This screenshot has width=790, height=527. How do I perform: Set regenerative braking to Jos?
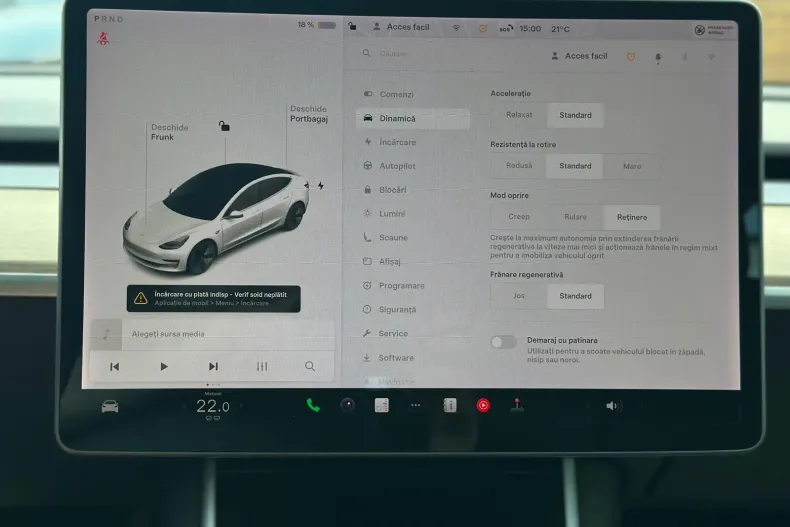coord(518,296)
